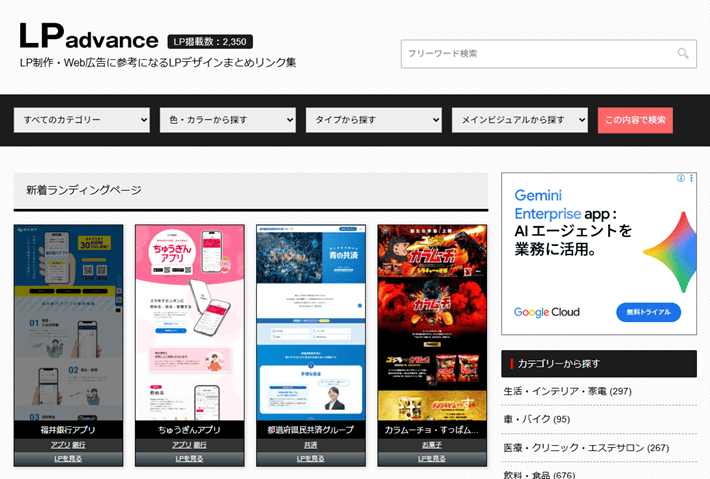
Task: Click LPを見る under カラムーチョ card
Action: tap(432, 459)
